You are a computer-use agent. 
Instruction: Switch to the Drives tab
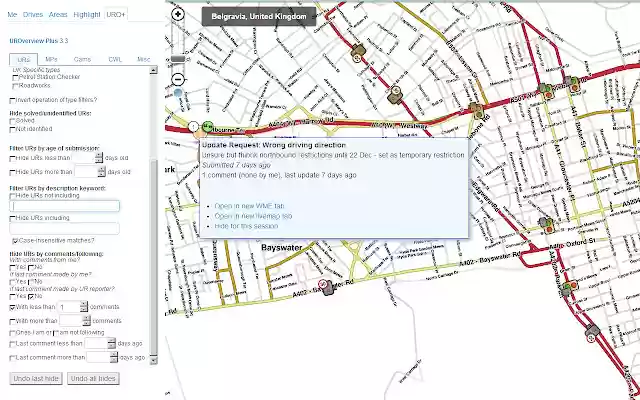(33, 14)
